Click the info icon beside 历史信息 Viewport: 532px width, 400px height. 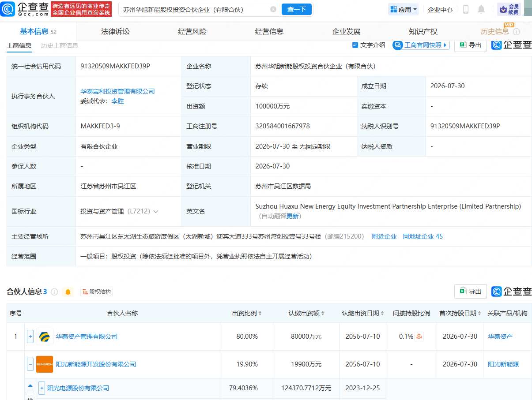pos(517,32)
